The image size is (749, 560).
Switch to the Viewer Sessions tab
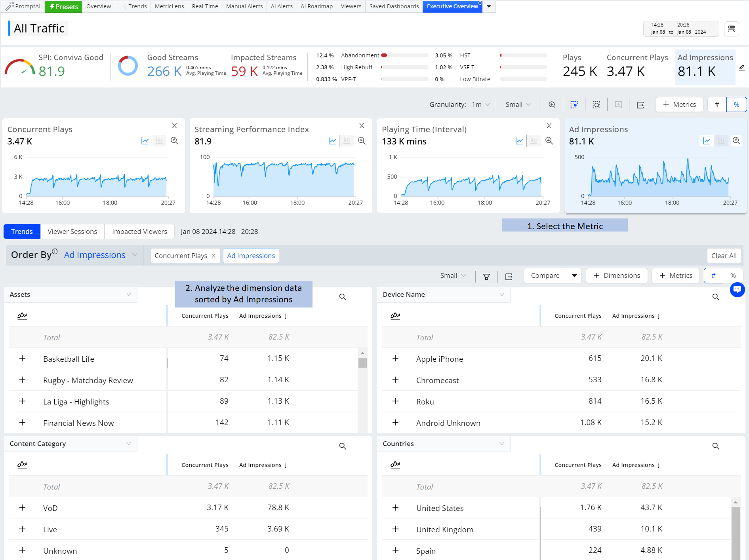72,232
